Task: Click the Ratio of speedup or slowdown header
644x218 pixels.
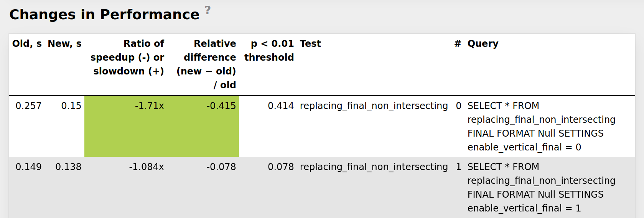Action: pyautogui.click(x=127, y=58)
